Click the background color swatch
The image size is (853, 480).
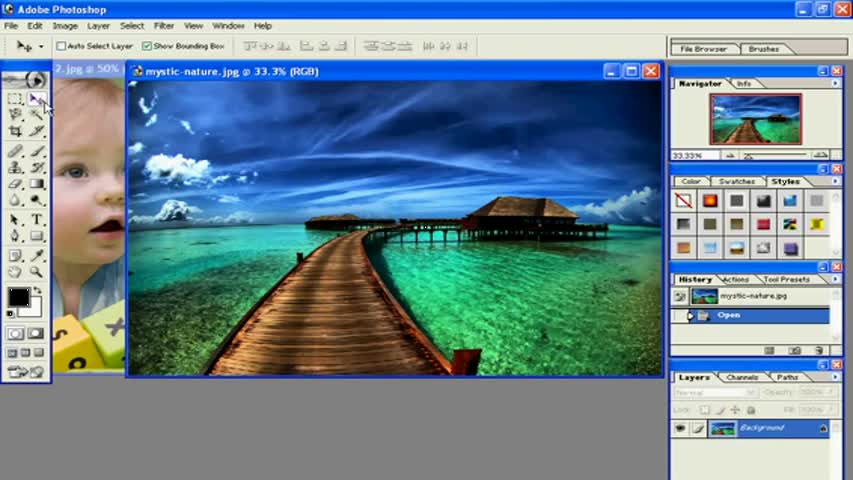(34, 310)
